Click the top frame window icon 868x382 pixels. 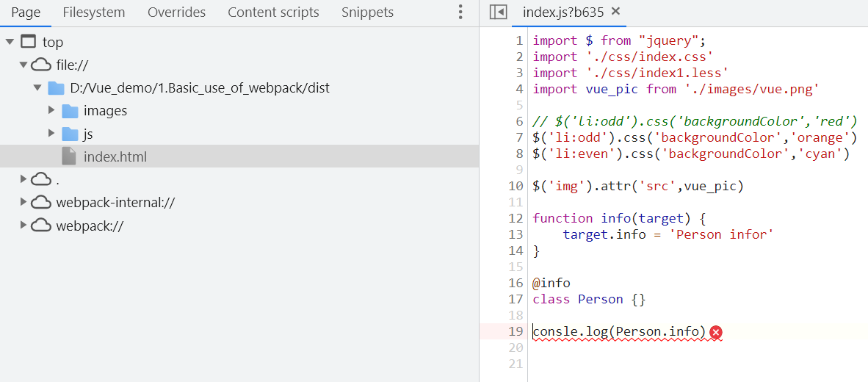[28, 42]
